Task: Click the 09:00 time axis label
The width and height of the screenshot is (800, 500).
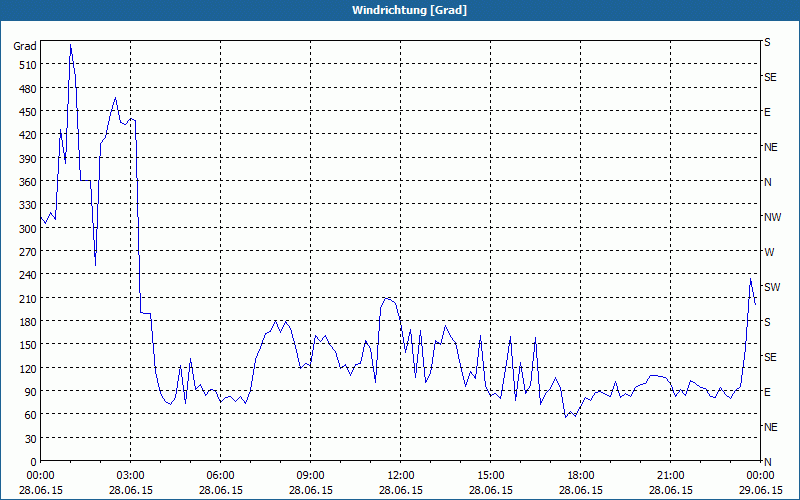Action: [311, 476]
